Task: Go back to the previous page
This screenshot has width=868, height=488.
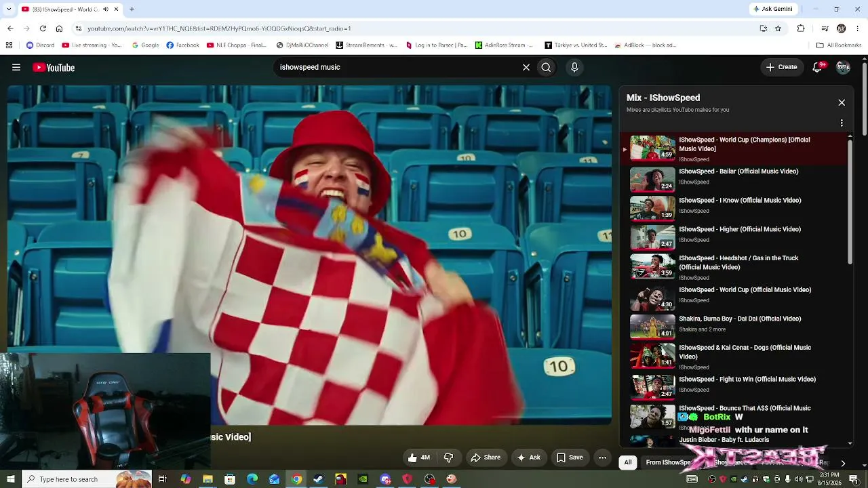Action: point(10,28)
